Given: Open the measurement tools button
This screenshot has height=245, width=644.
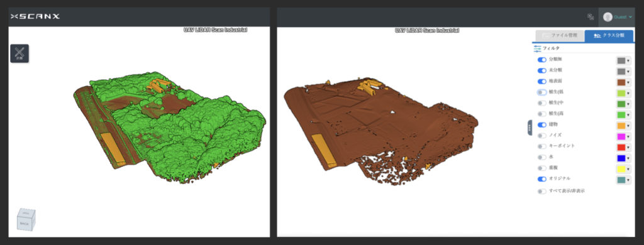Looking at the screenshot, I should [x=19, y=53].
